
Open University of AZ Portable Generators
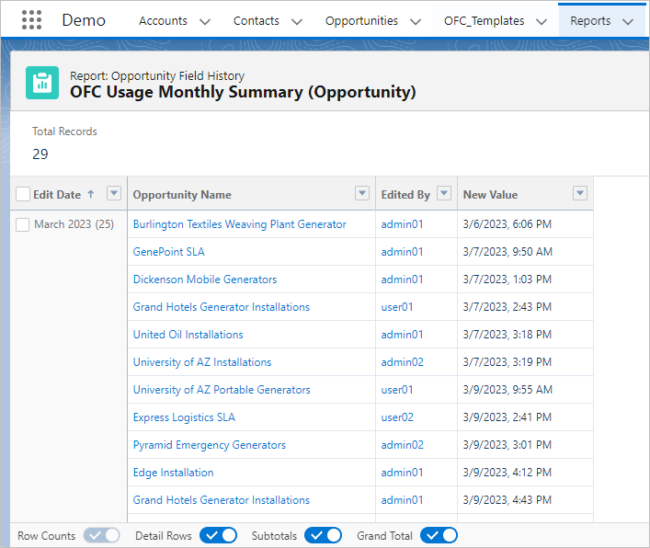(221, 390)
